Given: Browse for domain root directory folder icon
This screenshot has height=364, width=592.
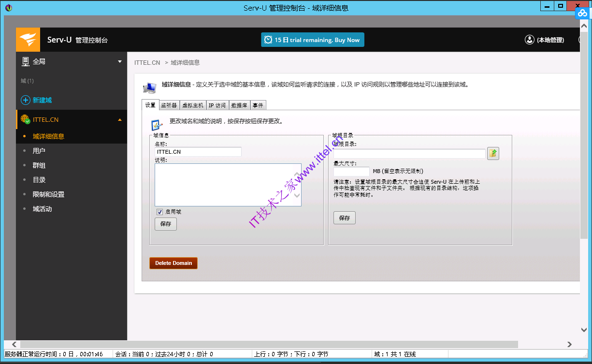Looking at the screenshot, I should 493,153.
